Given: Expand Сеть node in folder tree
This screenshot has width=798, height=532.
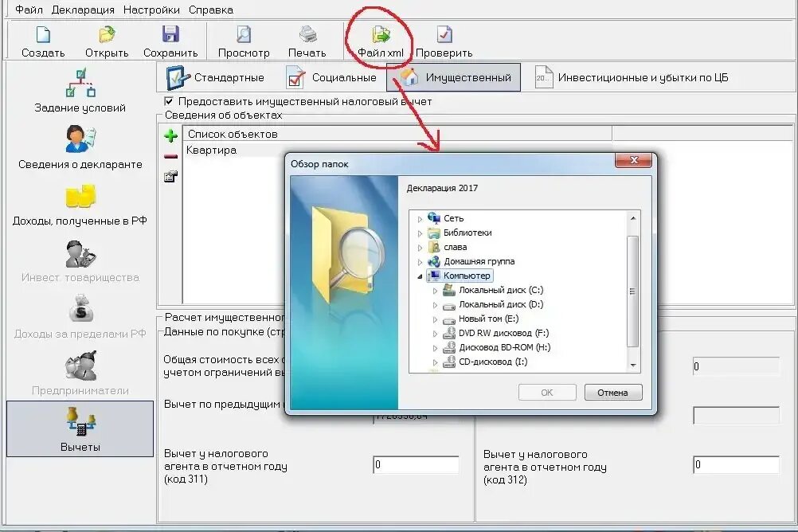Looking at the screenshot, I should [420, 219].
